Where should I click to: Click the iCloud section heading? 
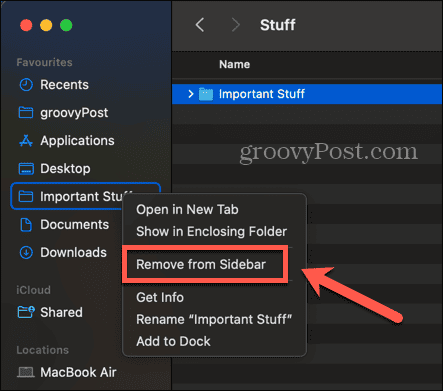pyautogui.click(x=33, y=290)
